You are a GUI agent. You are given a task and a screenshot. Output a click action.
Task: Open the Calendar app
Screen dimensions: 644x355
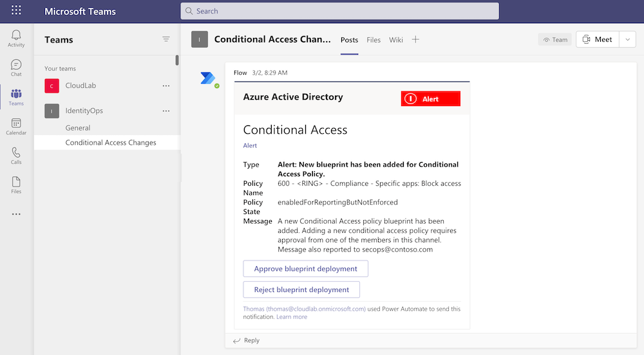[16, 127]
